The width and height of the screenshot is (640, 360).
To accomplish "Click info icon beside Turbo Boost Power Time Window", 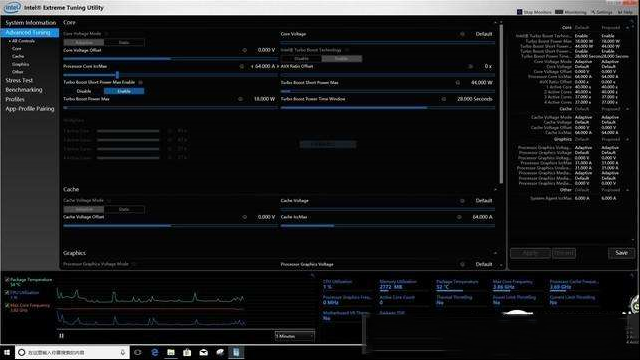I will (443, 99).
